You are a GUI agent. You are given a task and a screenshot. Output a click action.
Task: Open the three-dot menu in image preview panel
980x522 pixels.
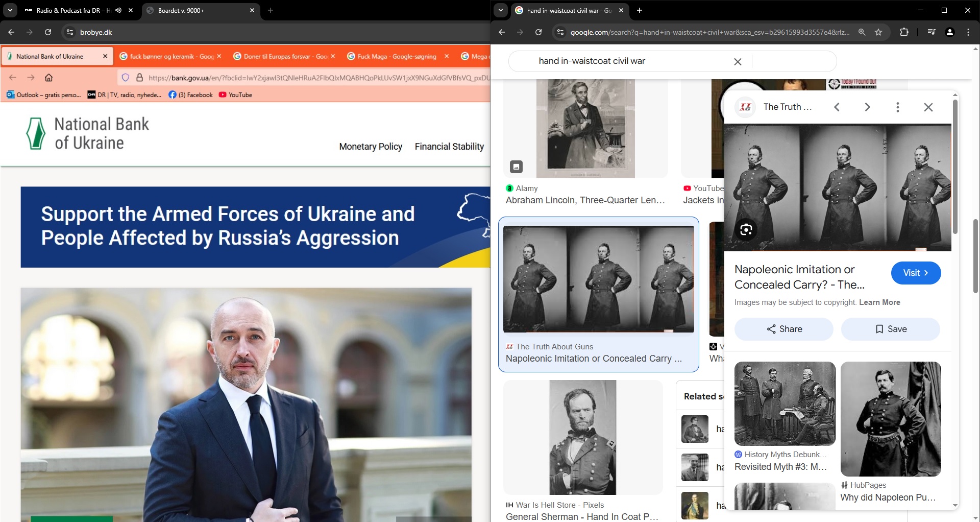[x=897, y=107]
